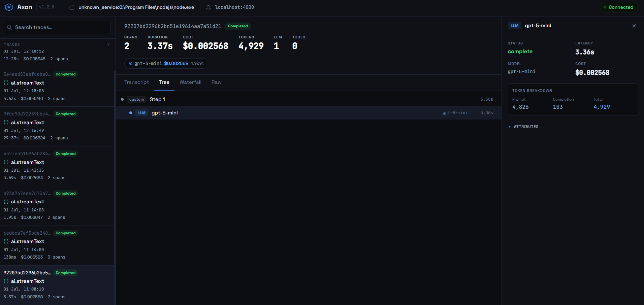Switch to the Raw tab

coord(217,82)
